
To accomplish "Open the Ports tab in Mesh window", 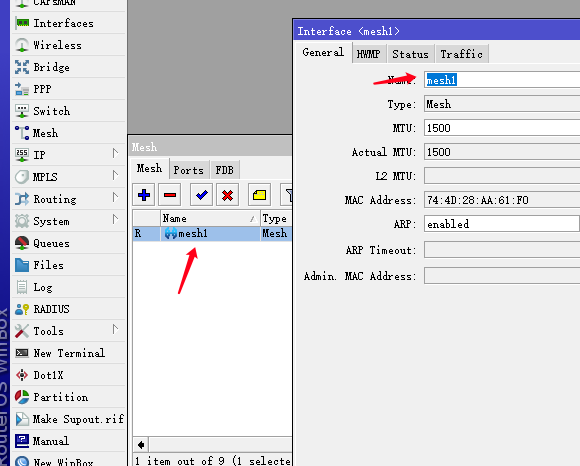I will [x=189, y=170].
